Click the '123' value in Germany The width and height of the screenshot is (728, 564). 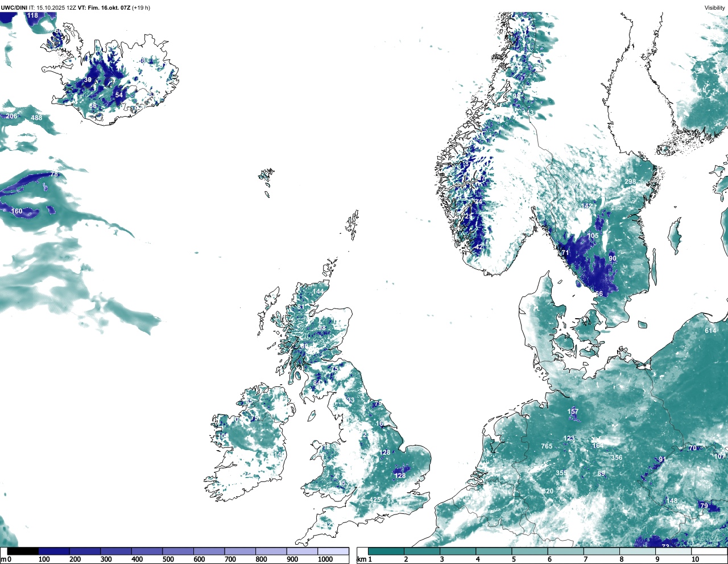click(x=569, y=438)
